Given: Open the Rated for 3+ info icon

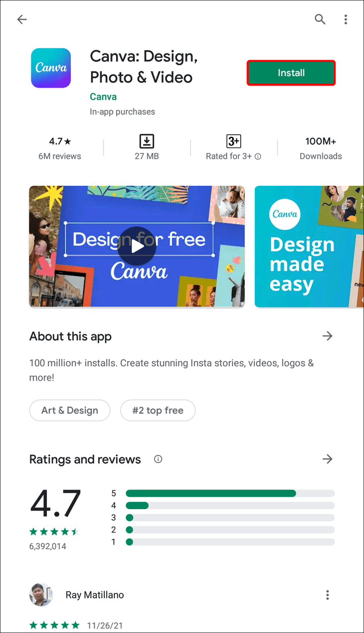Looking at the screenshot, I should 258,157.
